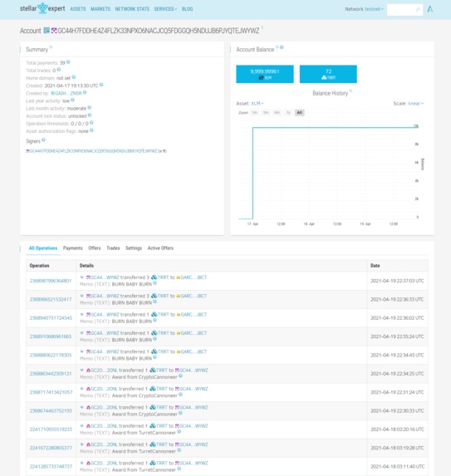Open operation 2368863442309121 link
Screen dimensions: 451x476
click(51, 373)
